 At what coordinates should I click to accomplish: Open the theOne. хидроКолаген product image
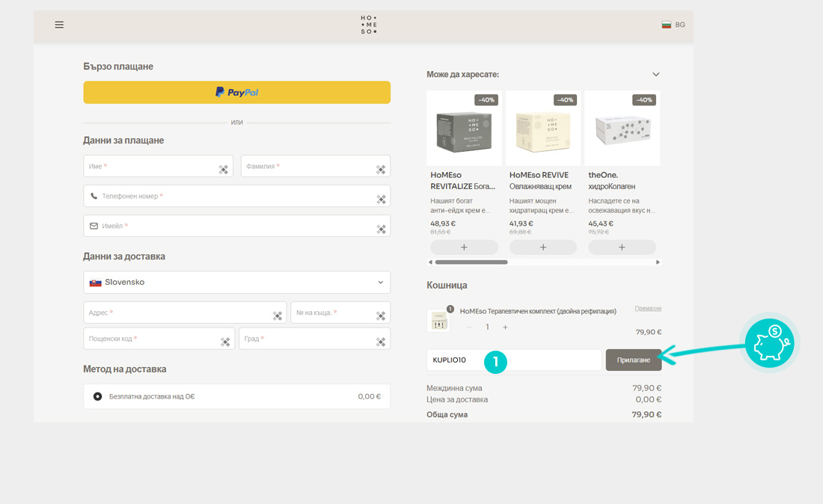(622, 128)
